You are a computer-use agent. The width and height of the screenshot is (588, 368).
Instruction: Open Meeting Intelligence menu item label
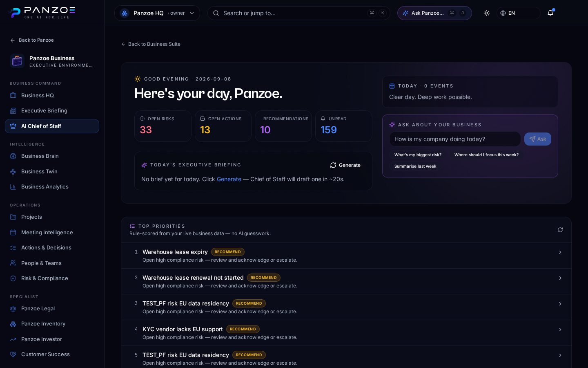47,232
